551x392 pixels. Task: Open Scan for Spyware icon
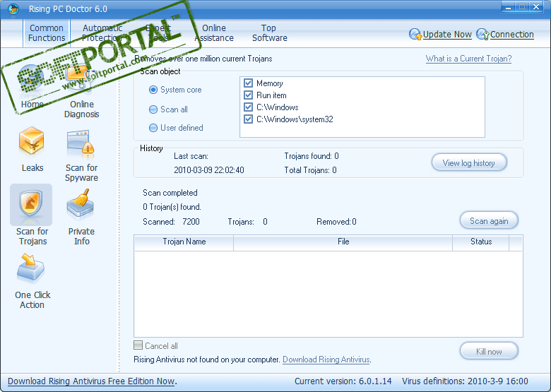[x=81, y=143]
